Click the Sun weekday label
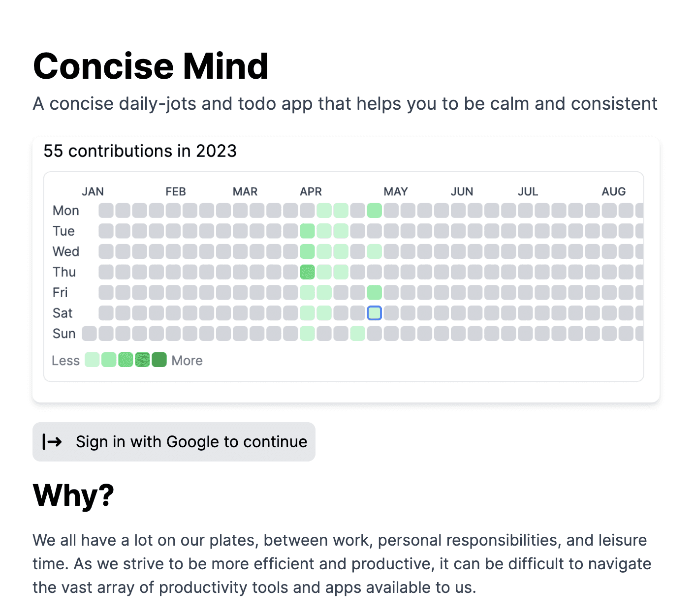The height and width of the screenshot is (616, 695). click(x=64, y=334)
